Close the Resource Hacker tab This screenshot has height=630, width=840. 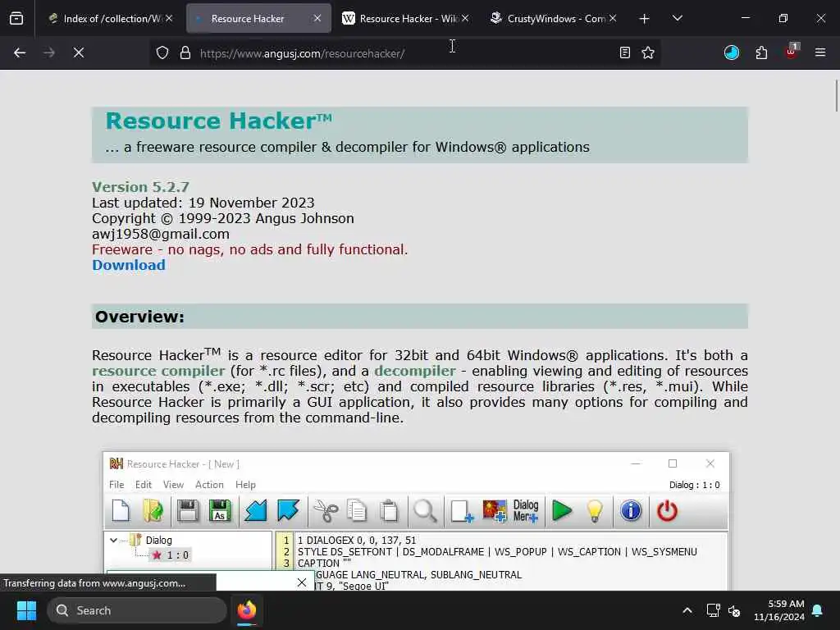click(x=317, y=18)
